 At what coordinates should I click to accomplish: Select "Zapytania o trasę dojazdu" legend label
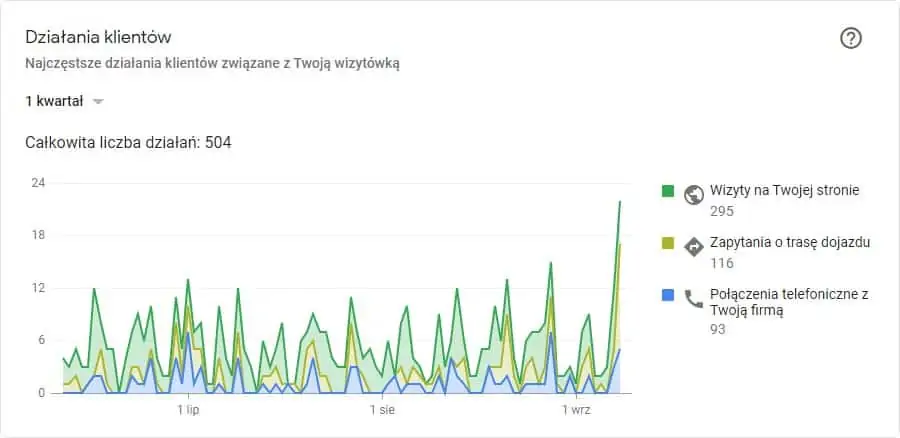(789, 242)
